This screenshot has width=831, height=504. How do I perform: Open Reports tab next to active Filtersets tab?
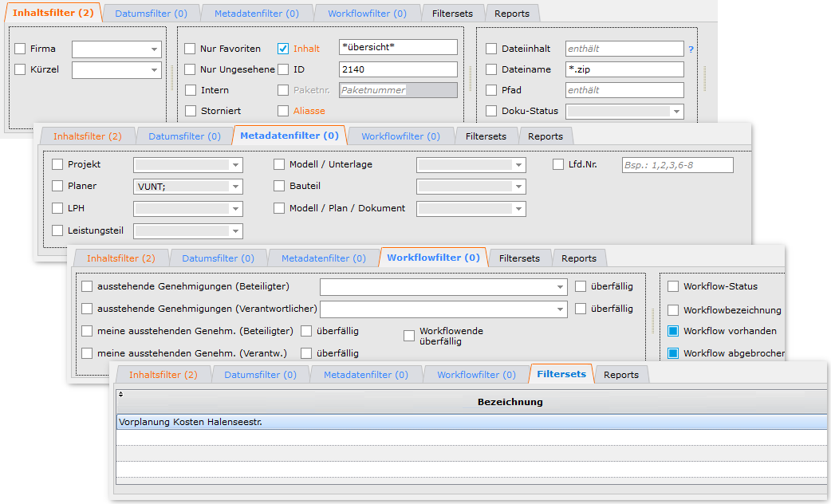pos(620,375)
